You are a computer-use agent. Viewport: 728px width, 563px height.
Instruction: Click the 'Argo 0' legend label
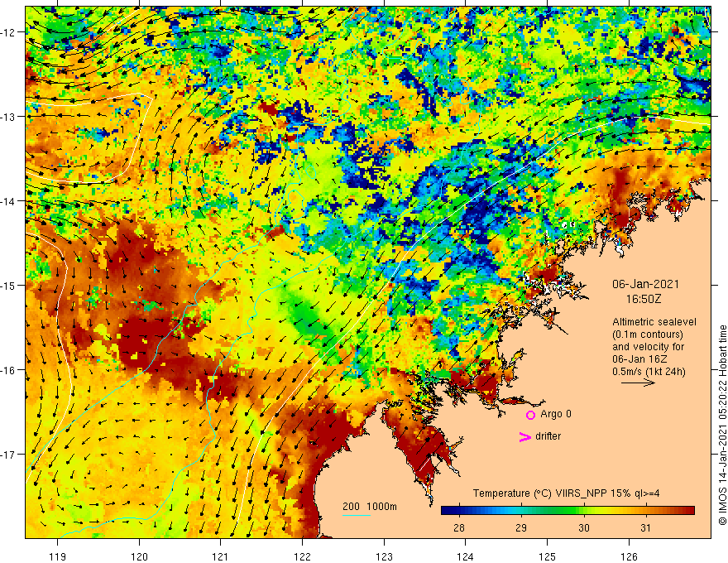pyautogui.click(x=556, y=414)
